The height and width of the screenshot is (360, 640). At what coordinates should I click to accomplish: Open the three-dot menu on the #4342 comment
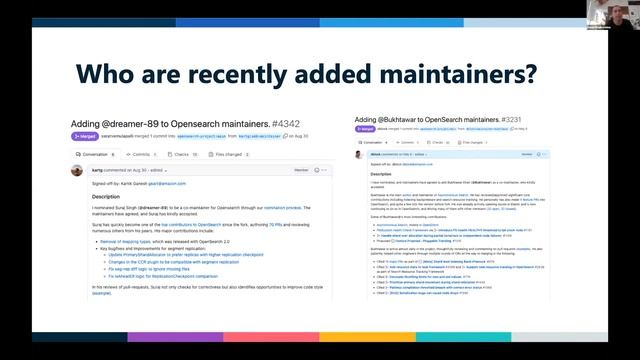click(324, 170)
